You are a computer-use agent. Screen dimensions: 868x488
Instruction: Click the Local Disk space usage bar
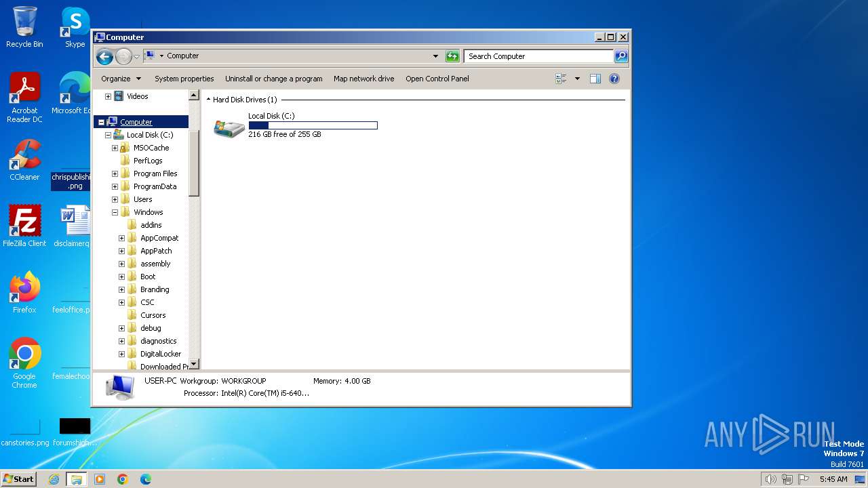click(313, 125)
